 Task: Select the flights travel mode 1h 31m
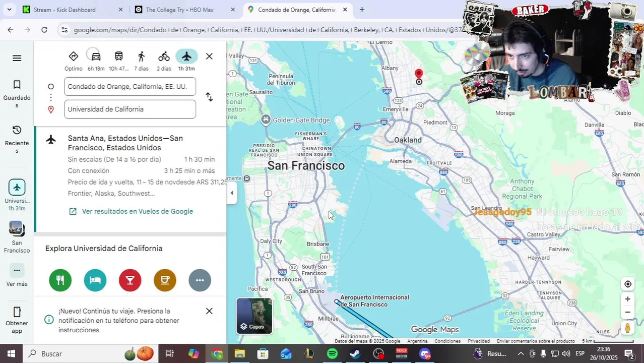click(186, 60)
